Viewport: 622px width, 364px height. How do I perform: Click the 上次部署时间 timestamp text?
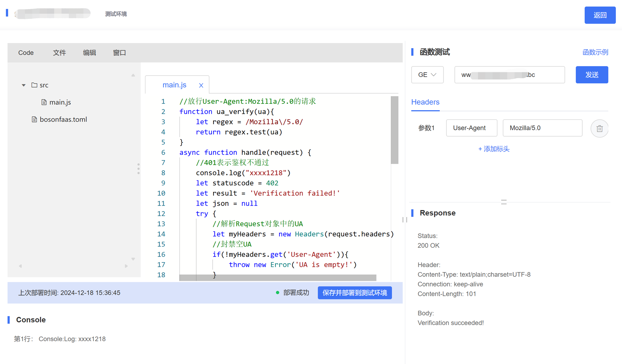tap(69, 293)
